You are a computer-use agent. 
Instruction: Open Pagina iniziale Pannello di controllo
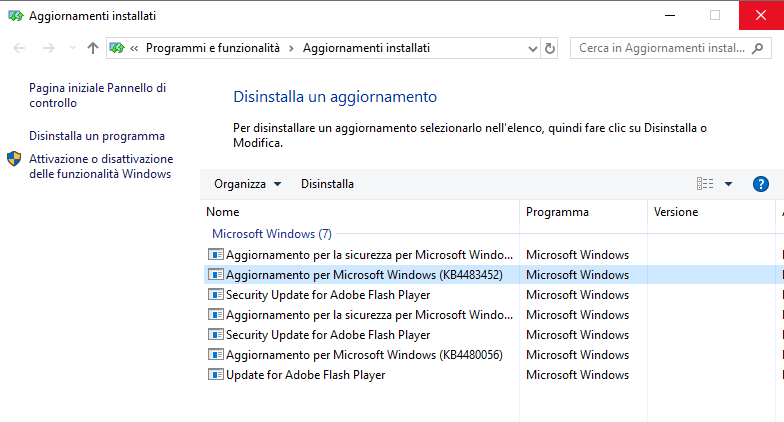[98, 96]
